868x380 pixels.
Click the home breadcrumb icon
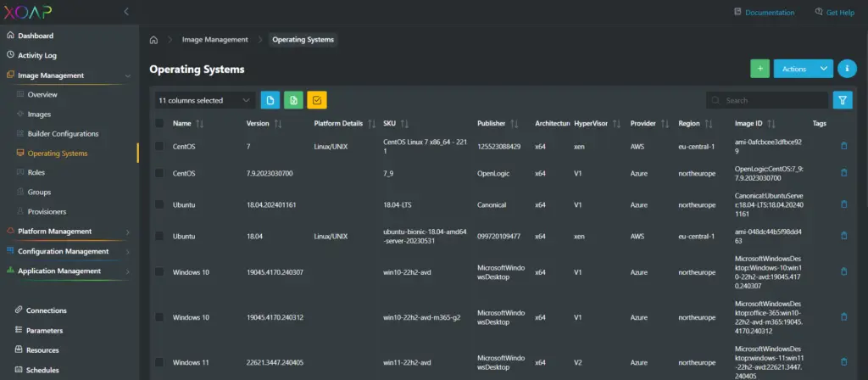pyautogui.click(x=154, y=40)
